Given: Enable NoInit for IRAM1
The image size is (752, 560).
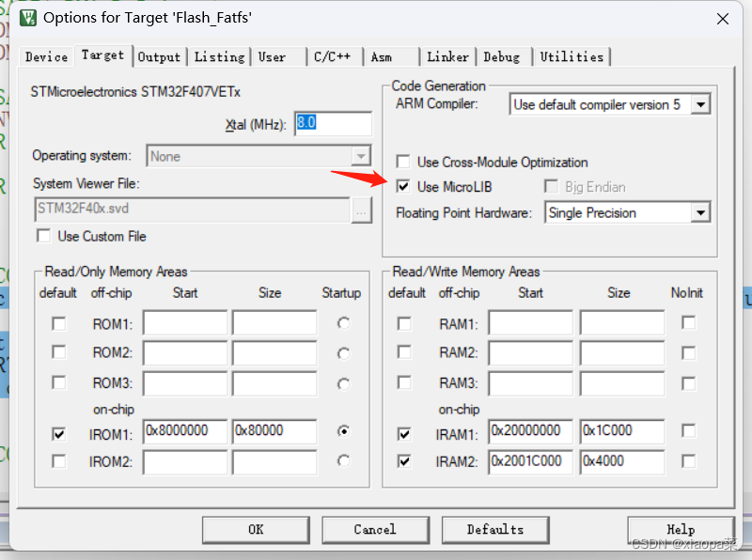Looking at the screenshot, I should [688, 430].
